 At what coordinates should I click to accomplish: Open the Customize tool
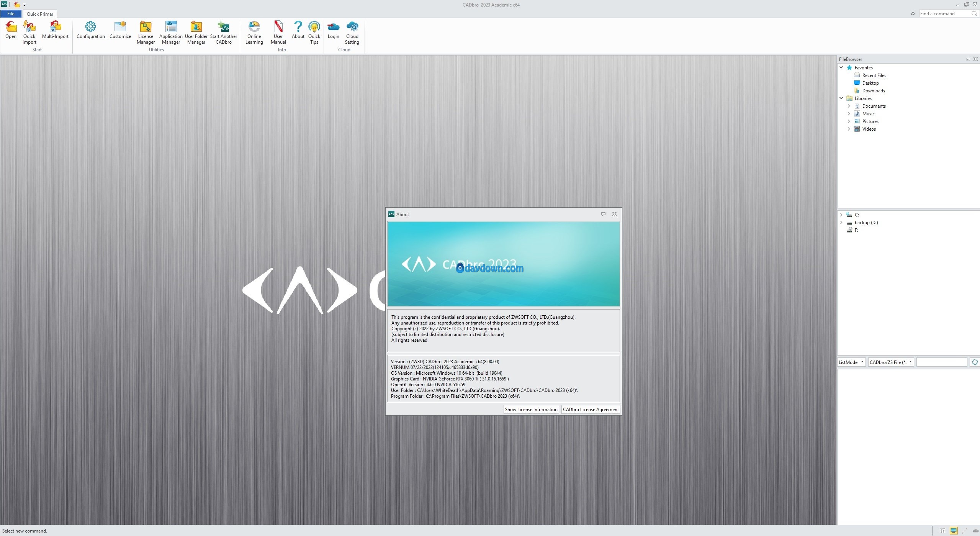(120, 30)
